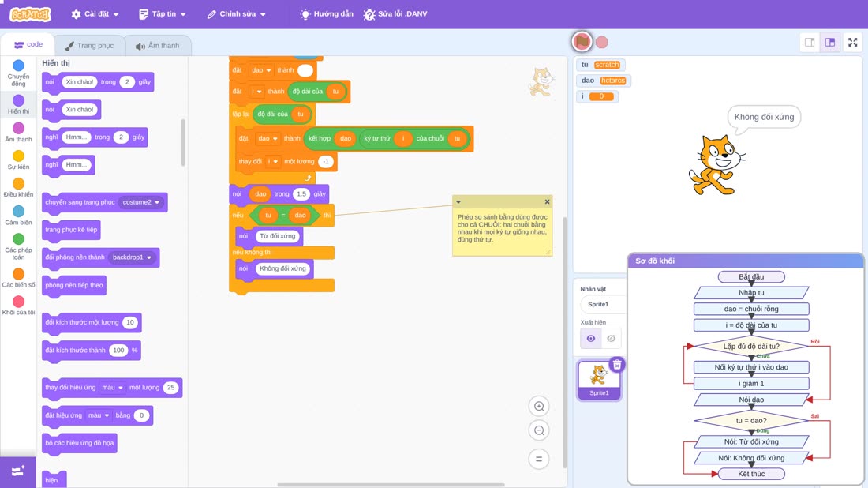The height and width of the screenshot is (488, 868).
Task: Switch to the Trang phục tab
Action: pyautogui.click(x=89, y=46)
